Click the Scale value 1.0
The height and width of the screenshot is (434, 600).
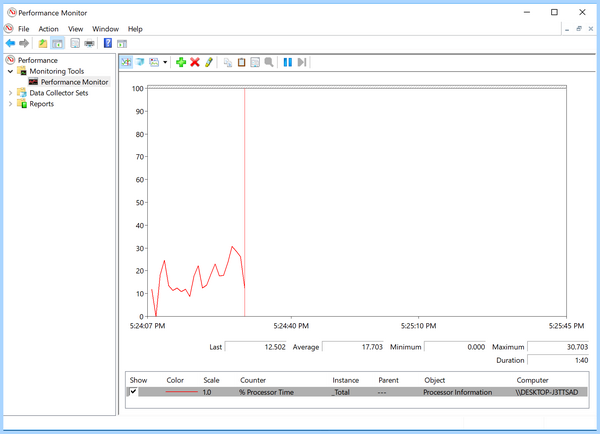click(x=207, y=392)
